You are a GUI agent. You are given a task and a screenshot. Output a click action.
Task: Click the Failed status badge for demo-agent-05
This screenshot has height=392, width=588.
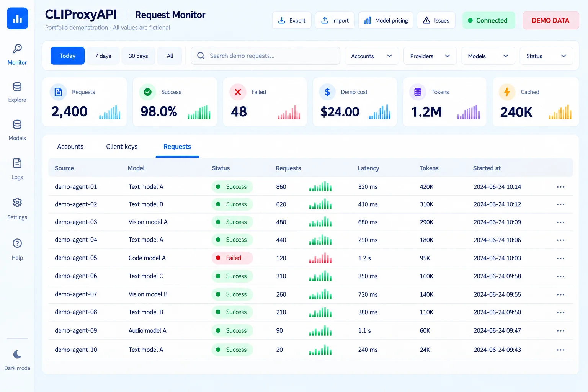click(x=232, y=258)
